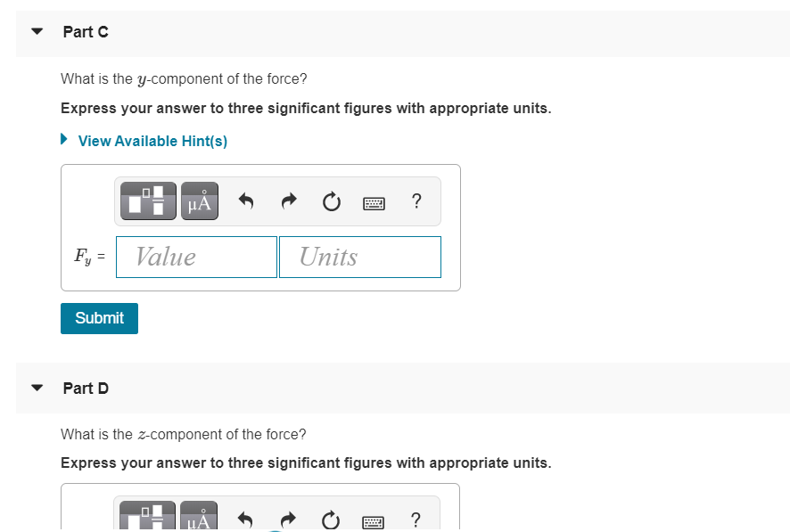Select the μÅ units symbol icon in Part C
The width and height of the screenshot is (790, 532).
[198, 201]
